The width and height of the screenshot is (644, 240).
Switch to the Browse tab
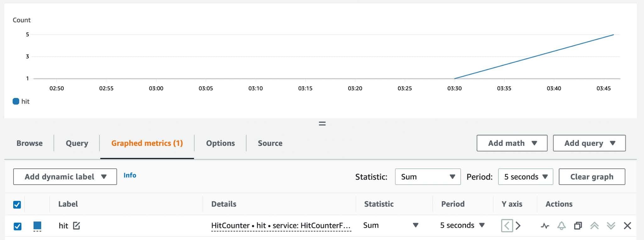point(30,143)
